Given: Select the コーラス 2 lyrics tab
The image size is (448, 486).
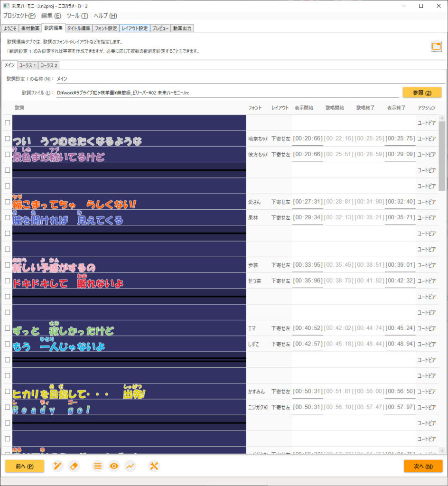Looking at the screenshot, I should click(48, 65).
